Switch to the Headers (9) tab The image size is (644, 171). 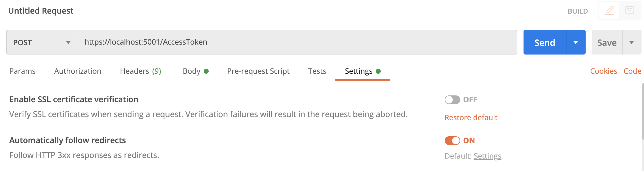[x=141, y=71]
